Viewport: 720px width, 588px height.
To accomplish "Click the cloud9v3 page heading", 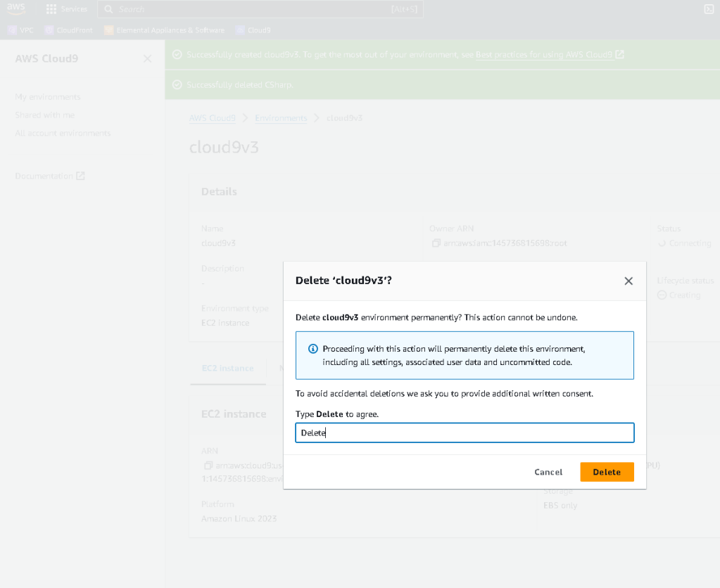I will click(224, 147).
